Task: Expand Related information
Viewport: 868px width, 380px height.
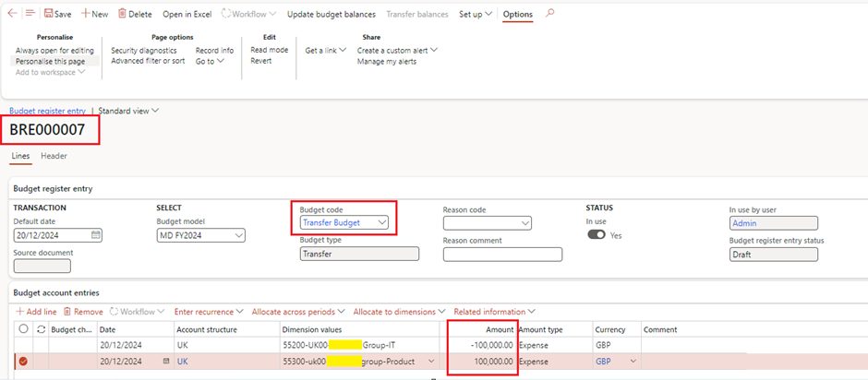Action: click(x=494, y=312)
